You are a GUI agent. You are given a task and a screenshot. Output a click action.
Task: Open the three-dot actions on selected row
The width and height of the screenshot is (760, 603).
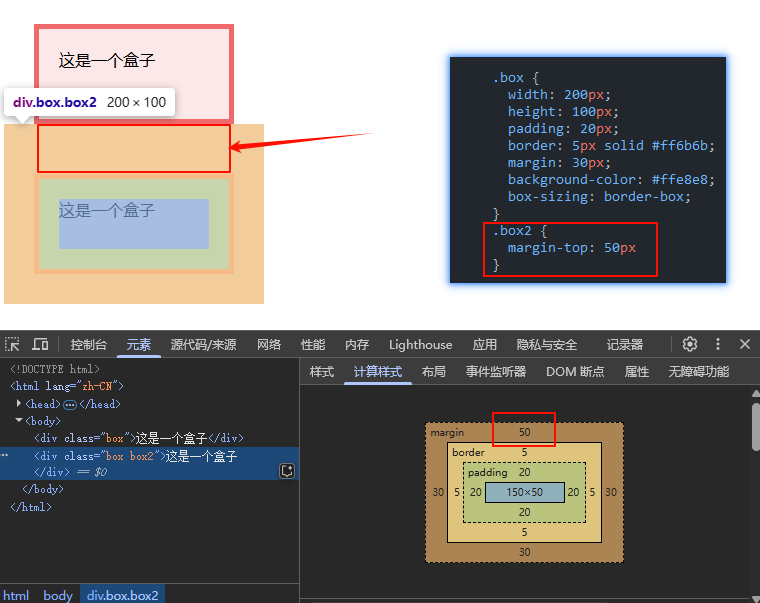pyautogui.click(x=4, y=455)
